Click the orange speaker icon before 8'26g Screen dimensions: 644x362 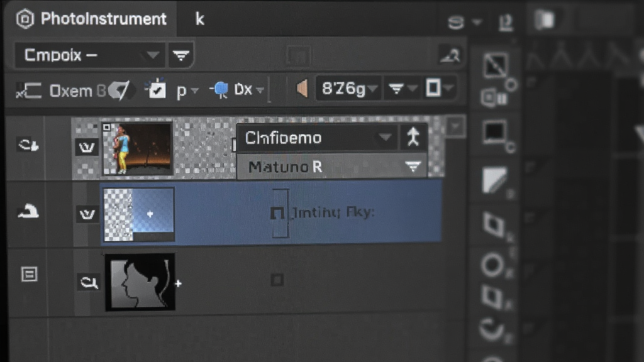coord(303,88)
